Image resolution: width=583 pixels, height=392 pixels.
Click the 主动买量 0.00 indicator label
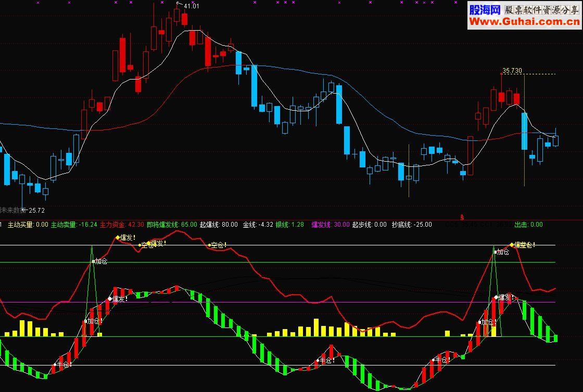pos(28,225)
